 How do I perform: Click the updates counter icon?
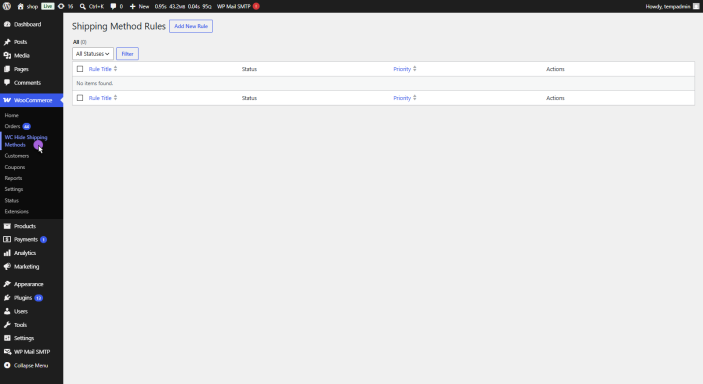click(x=61, y=6)
